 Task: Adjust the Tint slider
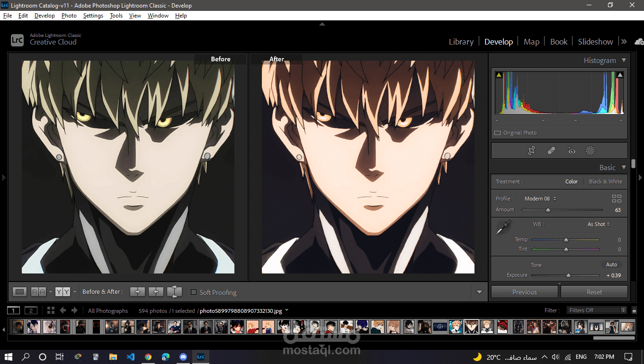click(x=565, y=249)
